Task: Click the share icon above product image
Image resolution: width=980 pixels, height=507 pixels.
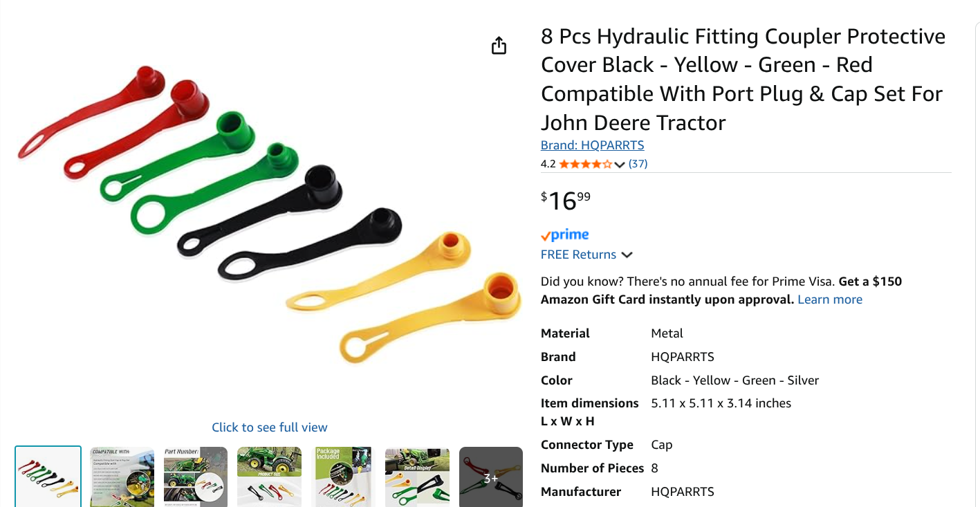Action: pyautogui.click(x=499, y=46)
